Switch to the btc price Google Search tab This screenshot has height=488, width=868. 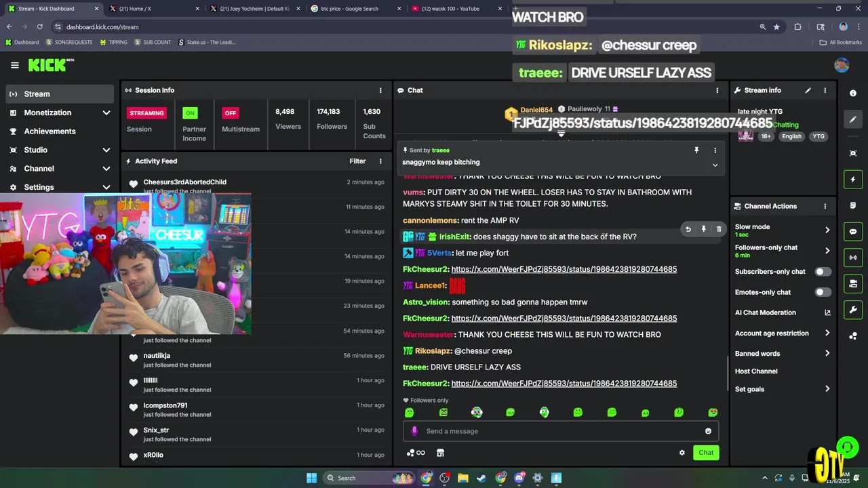click(357, 9)
